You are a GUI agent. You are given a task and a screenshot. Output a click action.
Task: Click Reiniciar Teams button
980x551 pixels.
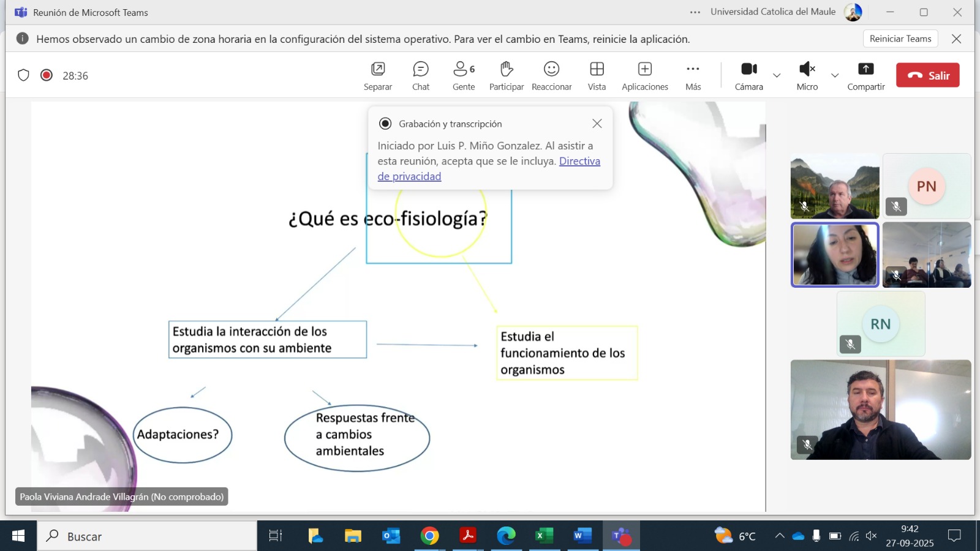coord(900,39)
